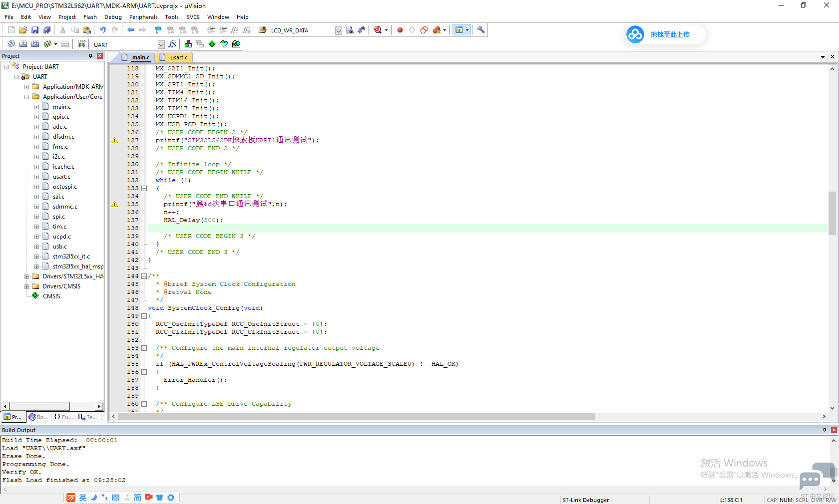Image resolution: width=839 pixels, height=504 pixels.
Task: Open Find in Files
Action: (x=263, y=30)
